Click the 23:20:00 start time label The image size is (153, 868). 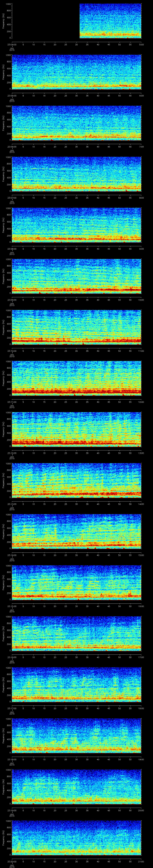pos(12,861)
